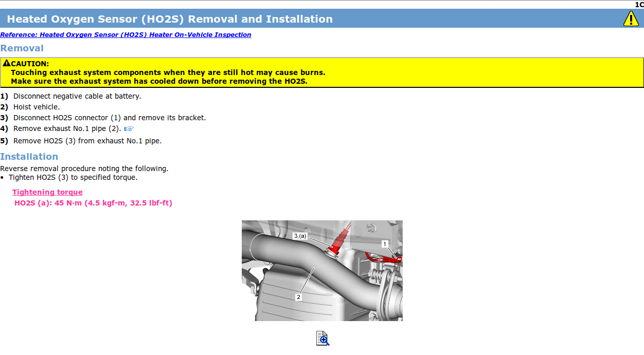644x355 pixels.
Task: Click callout label 3.(a) in the diagram
Action: click(300, 236)
